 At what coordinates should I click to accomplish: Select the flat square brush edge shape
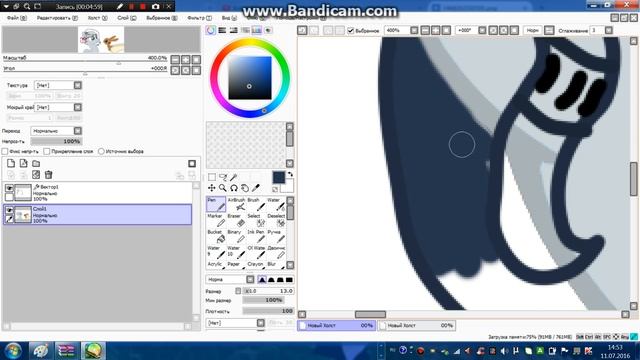tap(289, 280)
